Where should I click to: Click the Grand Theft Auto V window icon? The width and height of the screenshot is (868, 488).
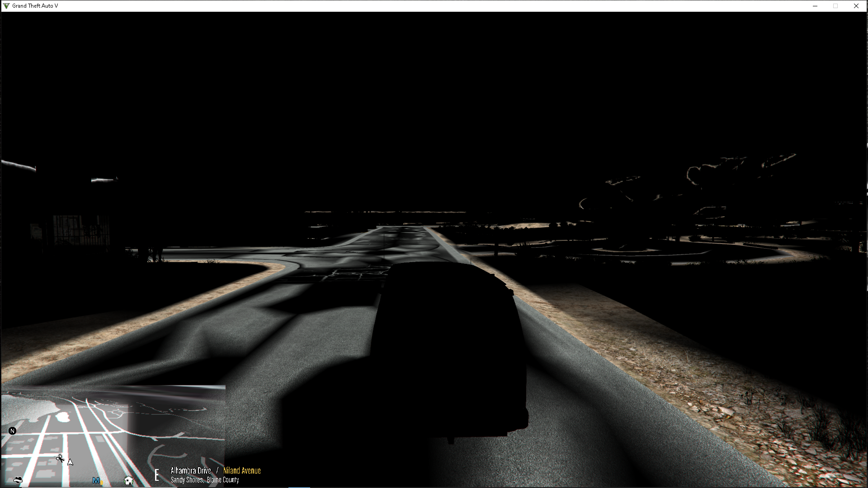[x=6, y=6]
